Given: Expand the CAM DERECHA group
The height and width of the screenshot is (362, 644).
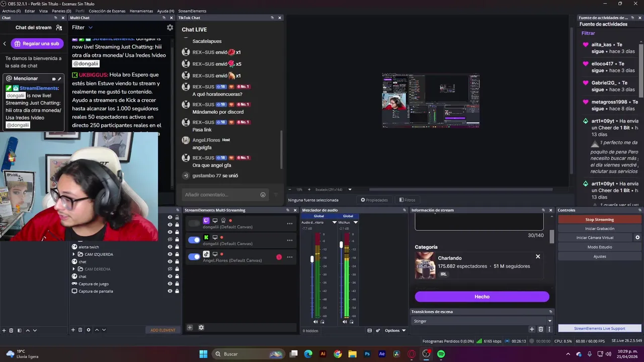Looking at the screenshot, I should coord(74,269).
